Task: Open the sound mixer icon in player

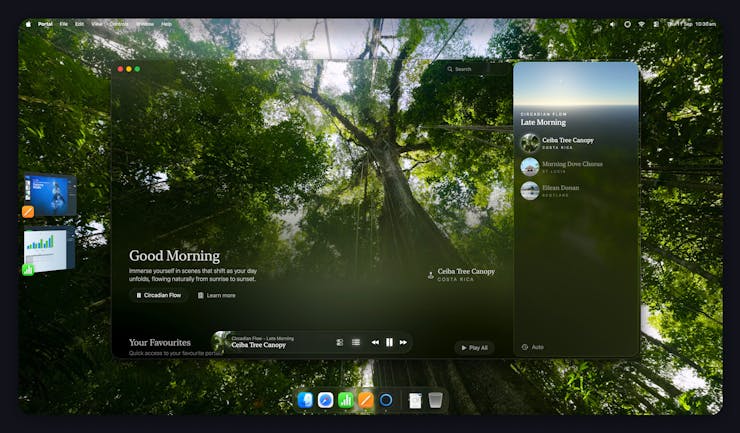Action: 340,342
